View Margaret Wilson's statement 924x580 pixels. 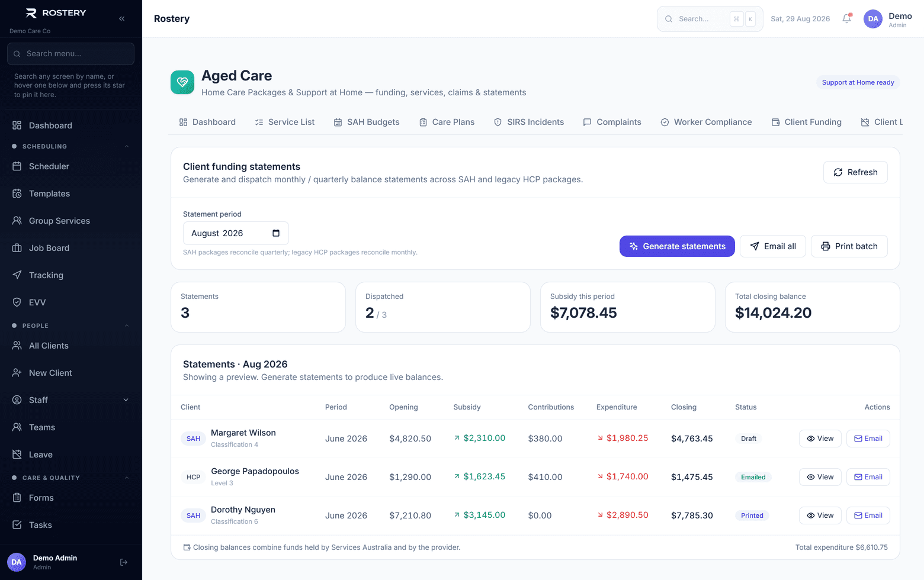pyautogui.click(x=820, y=439)
